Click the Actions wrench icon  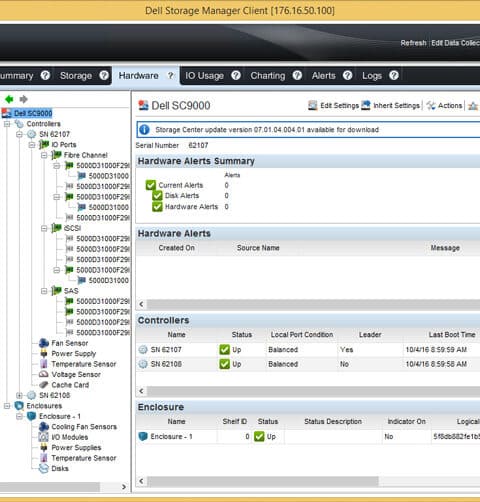click(431, 105)
